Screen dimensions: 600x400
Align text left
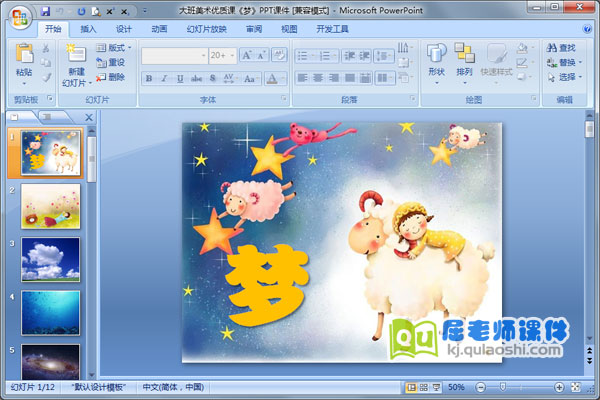[x=302, y=78]
